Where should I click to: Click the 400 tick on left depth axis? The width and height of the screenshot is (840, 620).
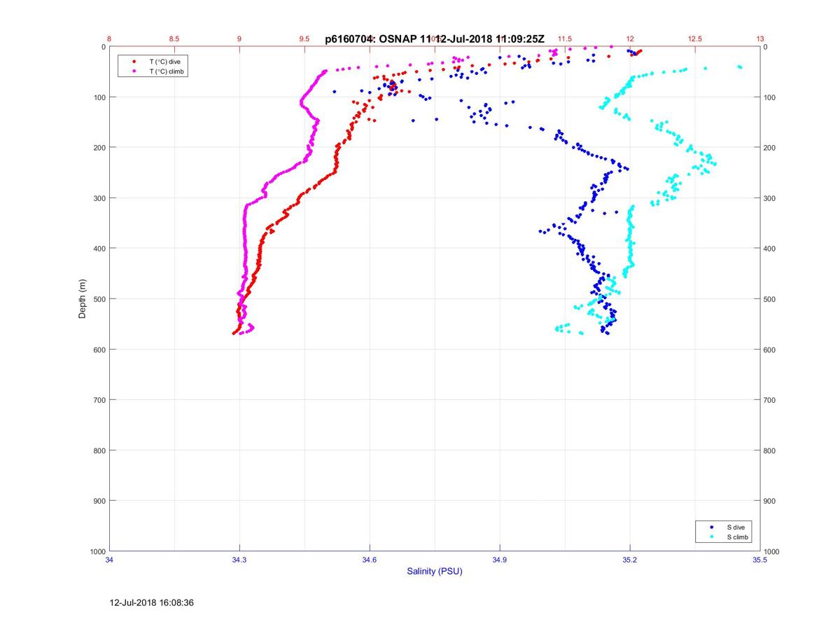click(100, 249)
